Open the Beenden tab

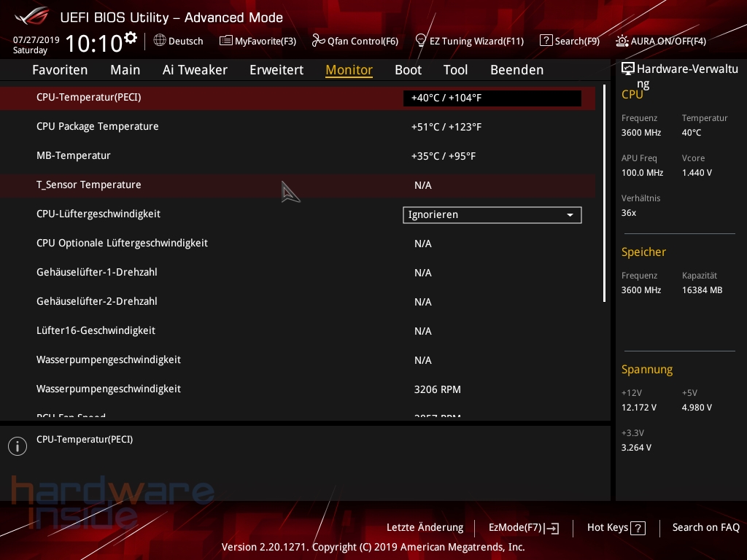(517, 70)
